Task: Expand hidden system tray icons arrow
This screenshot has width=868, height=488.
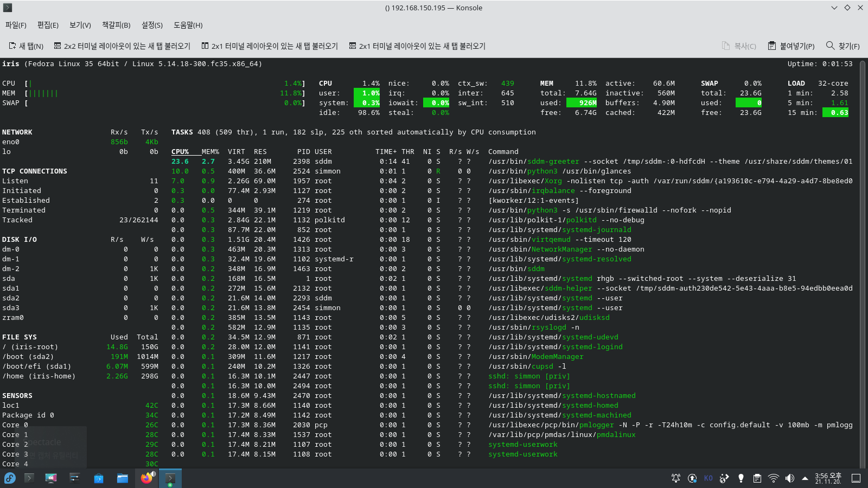Action: point(805,478)
